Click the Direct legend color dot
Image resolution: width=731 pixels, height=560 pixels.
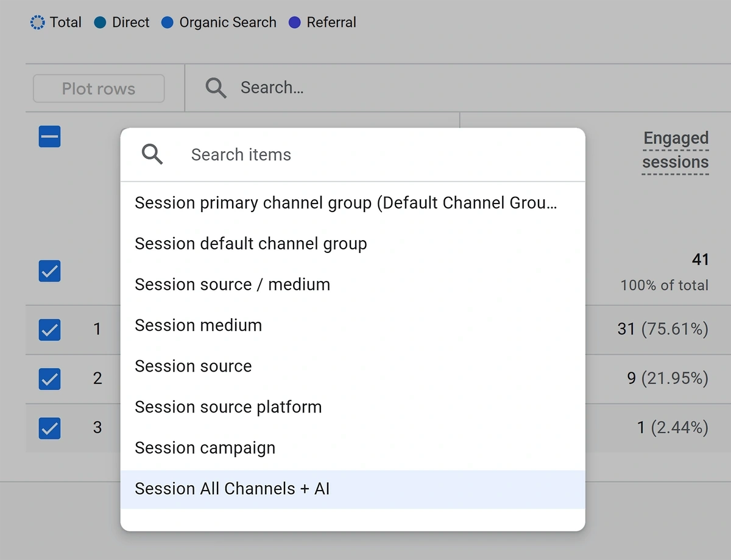tap(101, 23)
